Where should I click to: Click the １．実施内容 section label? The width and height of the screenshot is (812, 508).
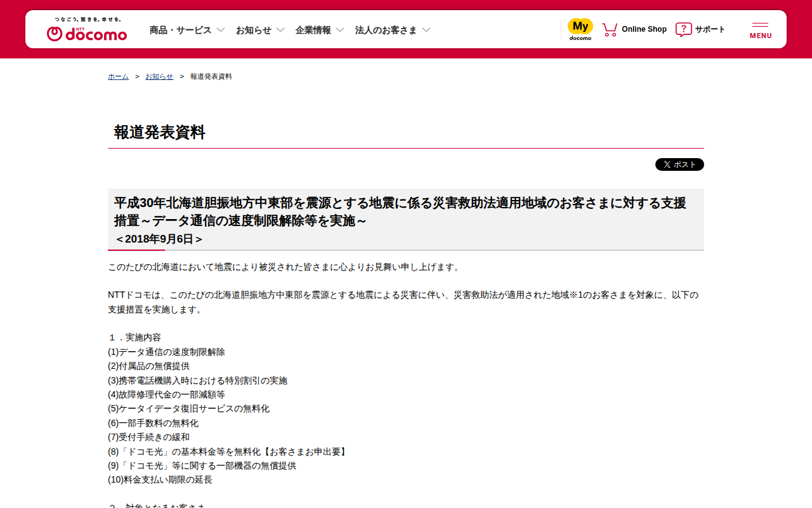pos(134,337)
